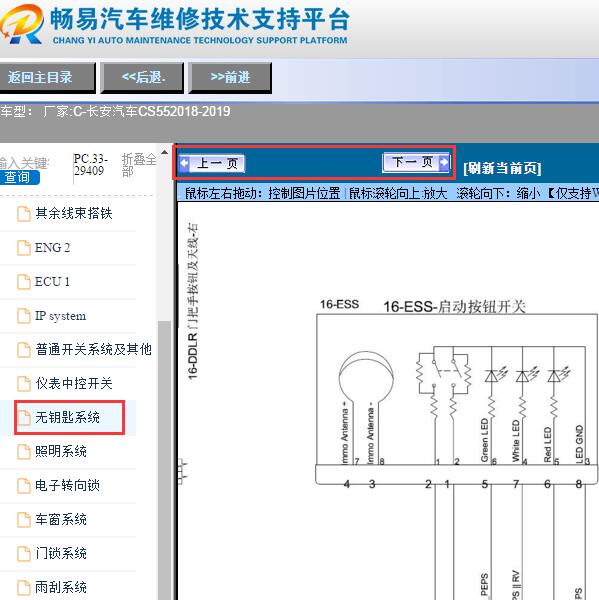Go forward with the >>前进 button
Viewport: 599px width, 600px height.
tap(230, 78)
